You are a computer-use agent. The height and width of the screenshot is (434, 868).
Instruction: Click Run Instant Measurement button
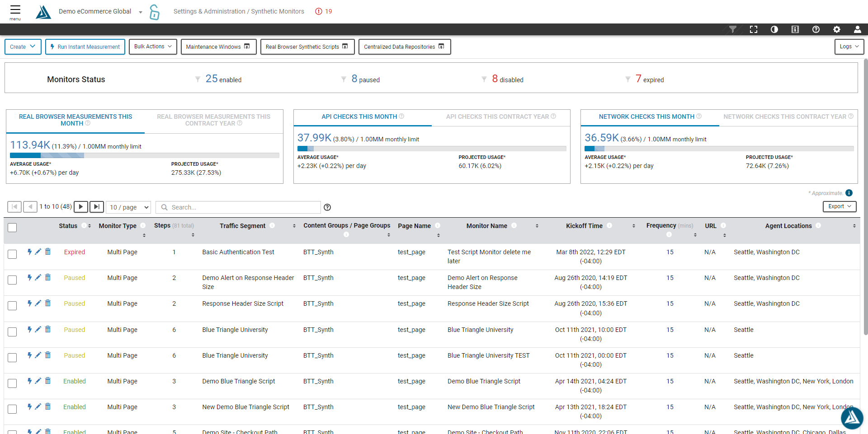tap(85, 47)
